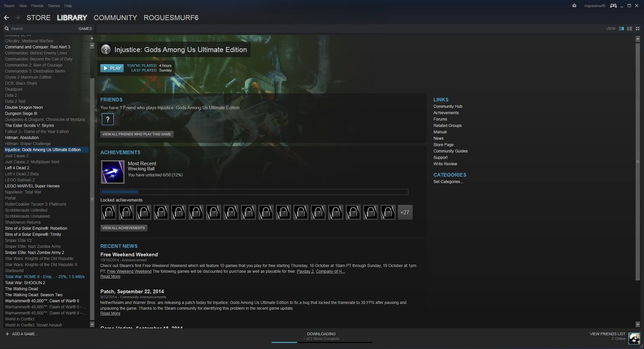Open the GAMES library filter dropdown
The width and height of the screenshot is (644, 349).
85,29
